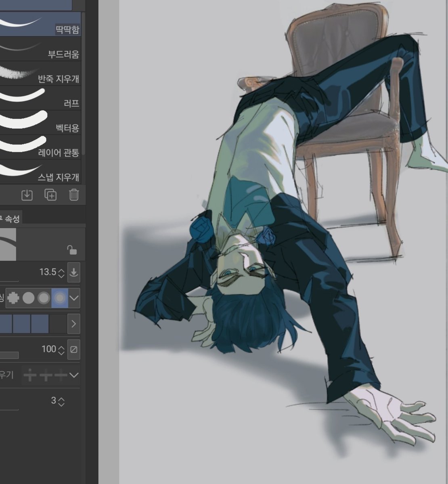Delete the sub tool with trash icon
Image resolution: width=448 pixels, height=484 pixels.
point(74,195)
